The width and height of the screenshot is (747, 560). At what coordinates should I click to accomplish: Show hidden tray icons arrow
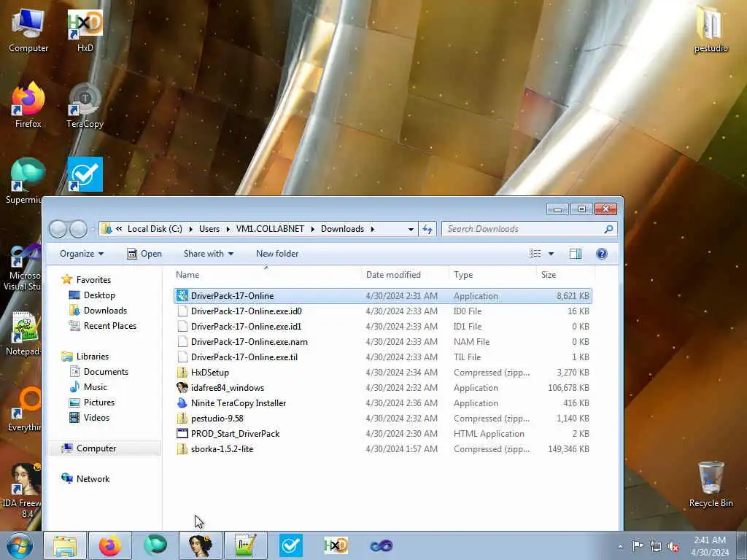(x=620, y=546)
